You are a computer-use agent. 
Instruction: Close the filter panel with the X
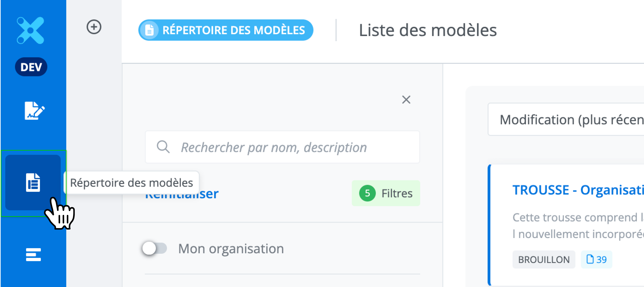(x=406, y=100)
